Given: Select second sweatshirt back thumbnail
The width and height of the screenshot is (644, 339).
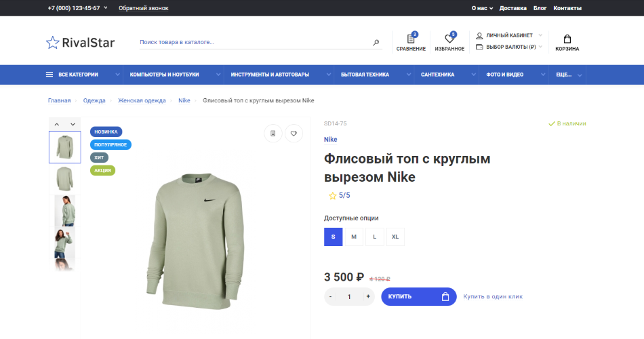Looking at the screenshot, I should (x=65, y=179).
